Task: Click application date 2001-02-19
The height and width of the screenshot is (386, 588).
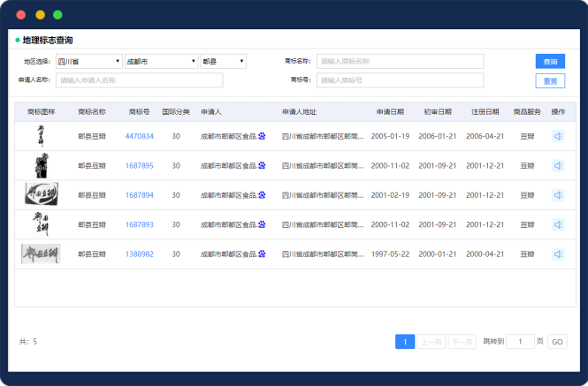Action: pyautogui.click(x=390, y=195)
